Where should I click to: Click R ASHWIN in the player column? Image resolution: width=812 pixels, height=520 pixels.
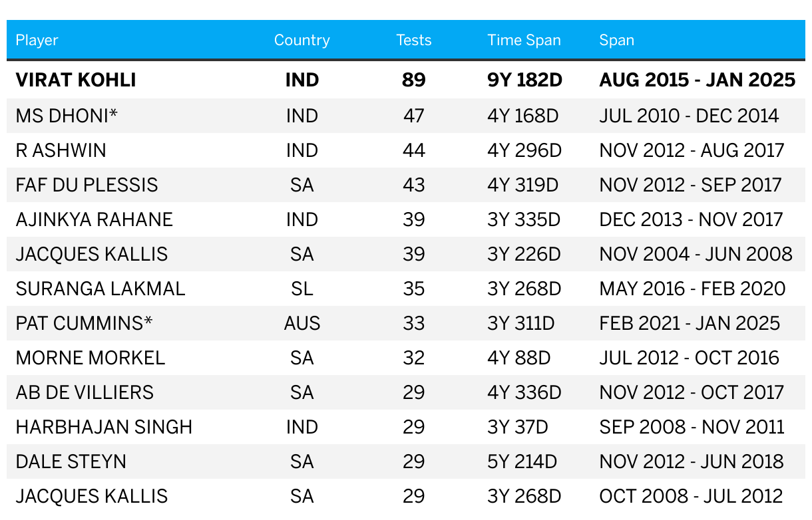(61, 150)
